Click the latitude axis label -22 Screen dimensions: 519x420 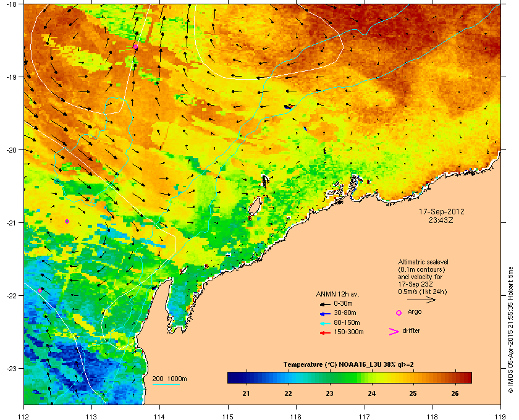click(x=11, y=295)
